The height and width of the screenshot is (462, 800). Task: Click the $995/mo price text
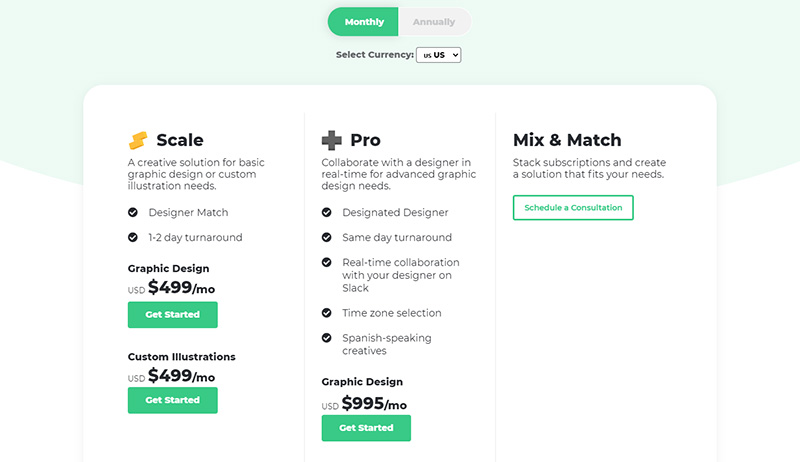(x=374, y=403)
